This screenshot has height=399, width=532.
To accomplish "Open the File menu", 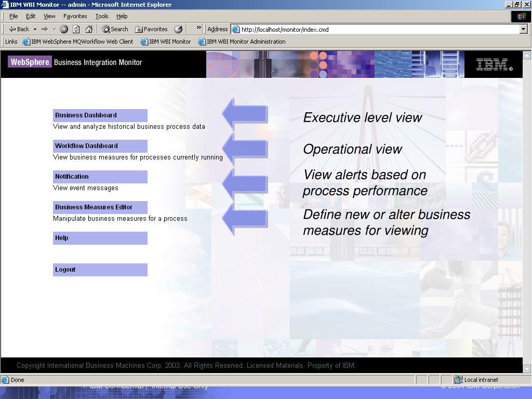I will pos(14,16).
